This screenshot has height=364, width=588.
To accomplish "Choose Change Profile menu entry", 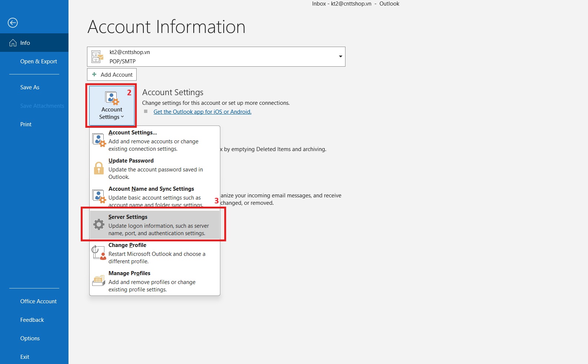I will tap(155, 253).
